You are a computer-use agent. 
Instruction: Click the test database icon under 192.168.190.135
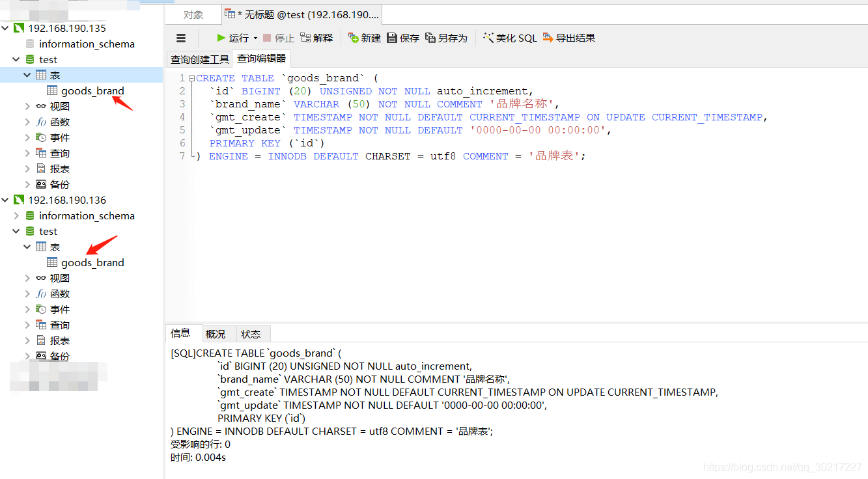(x=30, y=60)
